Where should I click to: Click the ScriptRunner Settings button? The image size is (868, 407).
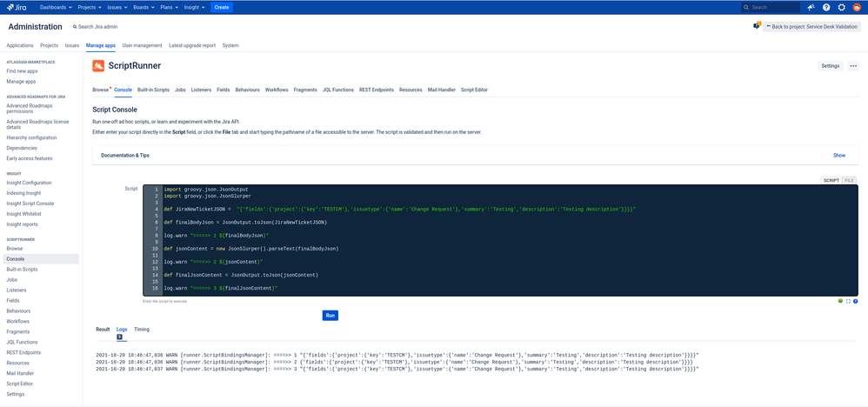[831, 66]
